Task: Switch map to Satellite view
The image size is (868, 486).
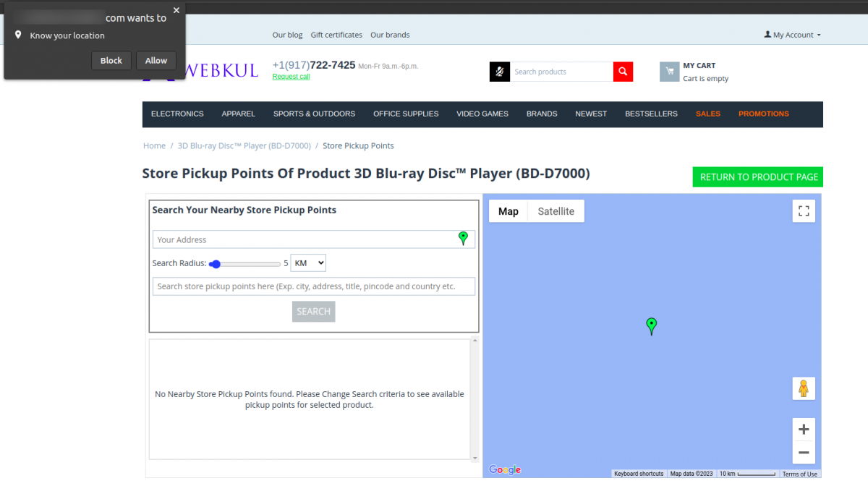Action: pyautogui.click(x=556, y=210)
